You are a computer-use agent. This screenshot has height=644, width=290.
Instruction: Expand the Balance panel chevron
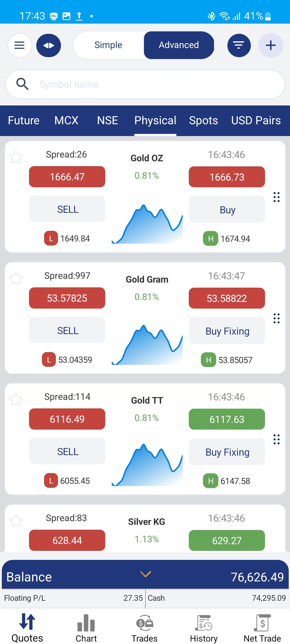[x=146, y=574]
